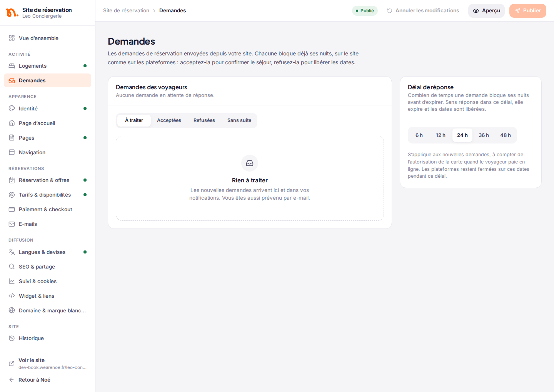Click the Noé logo icon
554x392 pixels.
click(12, 13)
